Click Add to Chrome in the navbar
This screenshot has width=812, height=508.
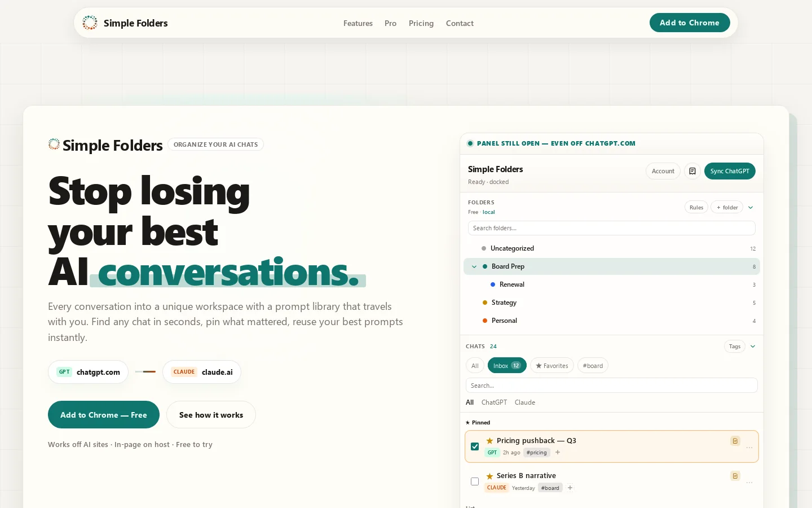[x=690, y=23]
